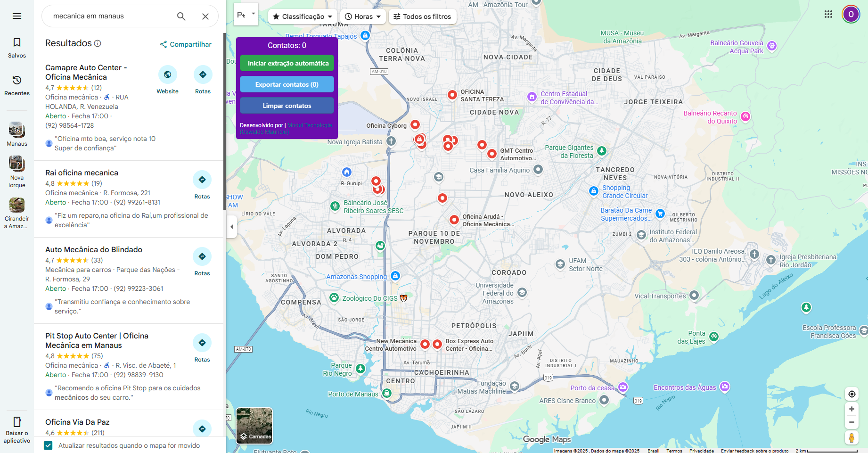Open Camapre Auto Center result title
Viewport: 868px width, 453px height.
click(86, 73)
